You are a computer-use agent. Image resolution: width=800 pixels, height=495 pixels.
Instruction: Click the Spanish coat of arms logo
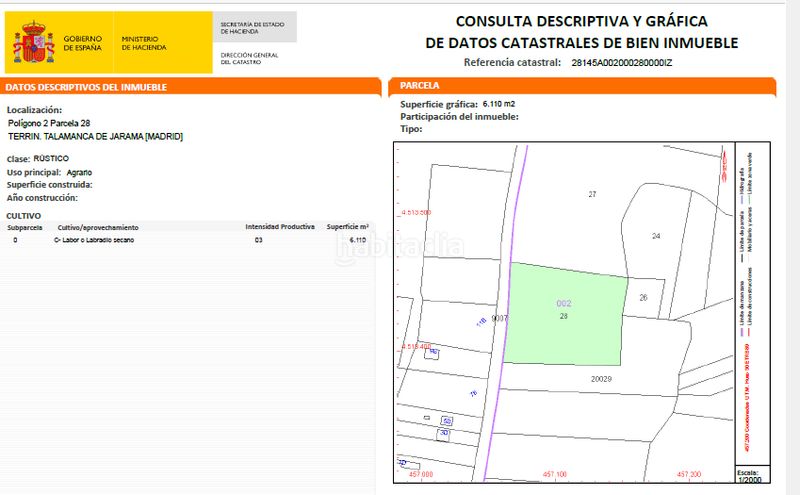coord(34,43)
